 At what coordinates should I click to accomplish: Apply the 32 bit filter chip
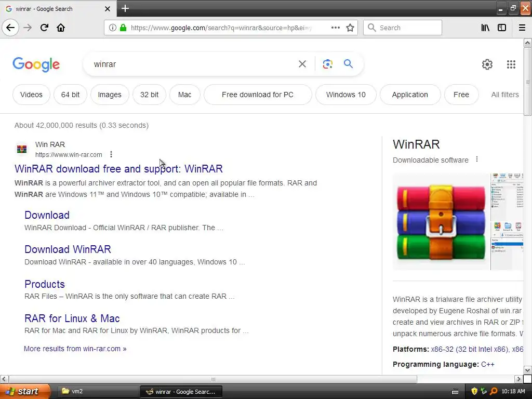(149, 95)
